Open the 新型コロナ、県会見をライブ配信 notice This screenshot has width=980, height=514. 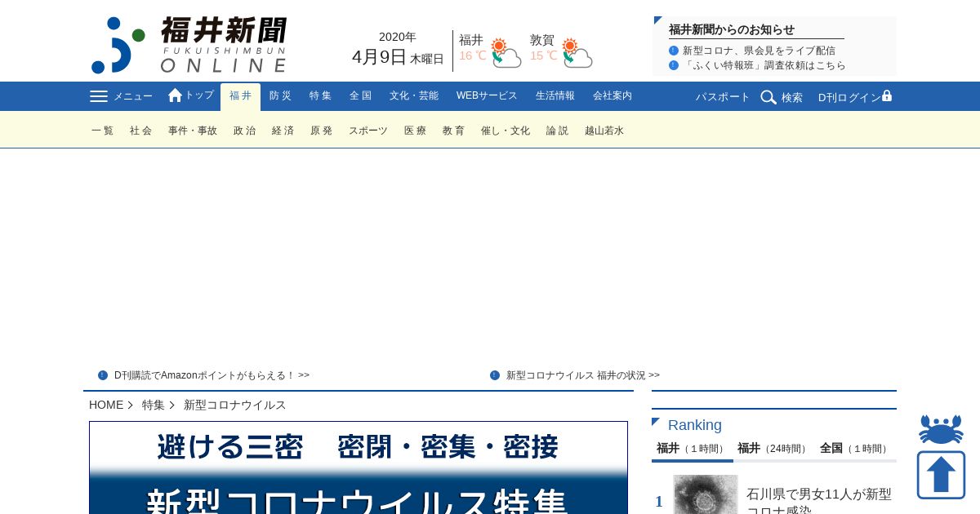[x=759, y=51]
